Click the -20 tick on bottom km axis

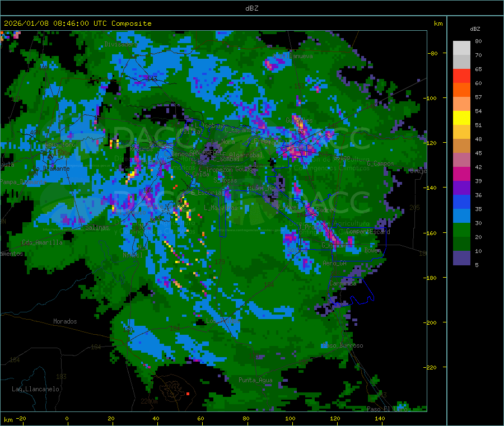tap(21, 418)
